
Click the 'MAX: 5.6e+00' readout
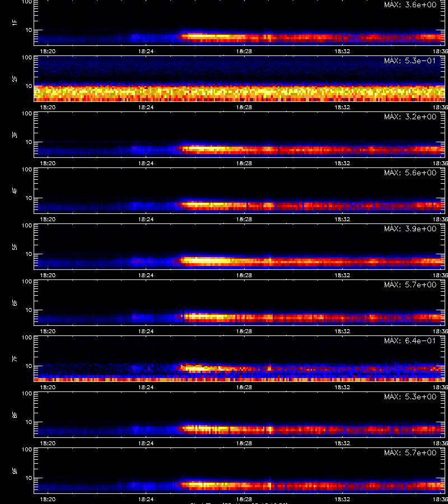(x=410, y=172)
